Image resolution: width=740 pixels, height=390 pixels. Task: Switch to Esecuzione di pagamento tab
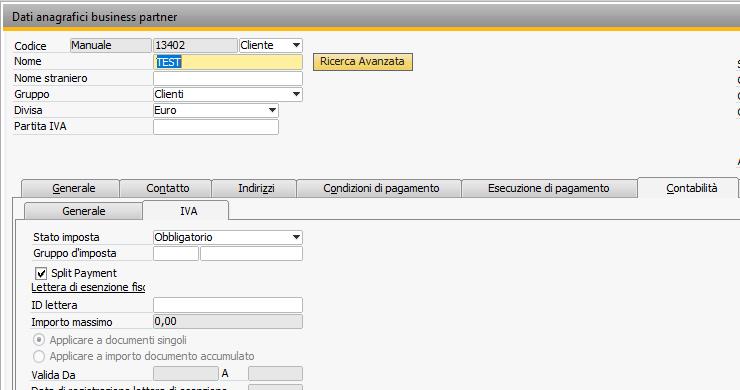coord(549,188)
